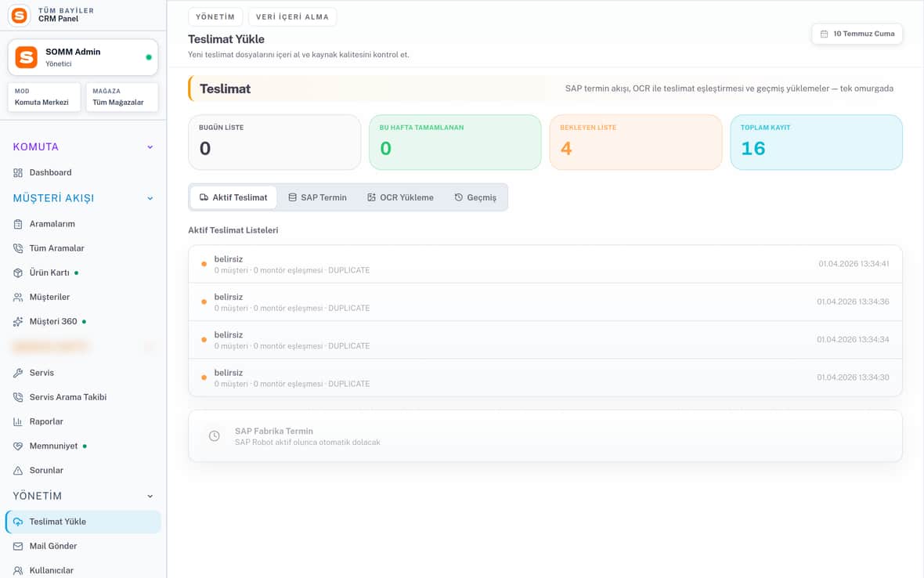Click the 10 Temmuz Cuma date button
924x578 pixels.
click(857, 34)
